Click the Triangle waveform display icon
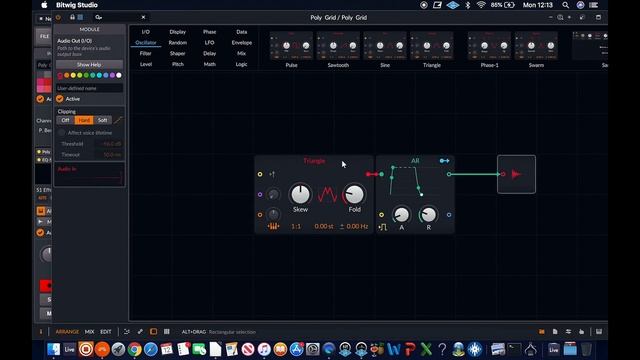This screenshot has width=640, height=360. 327,194
